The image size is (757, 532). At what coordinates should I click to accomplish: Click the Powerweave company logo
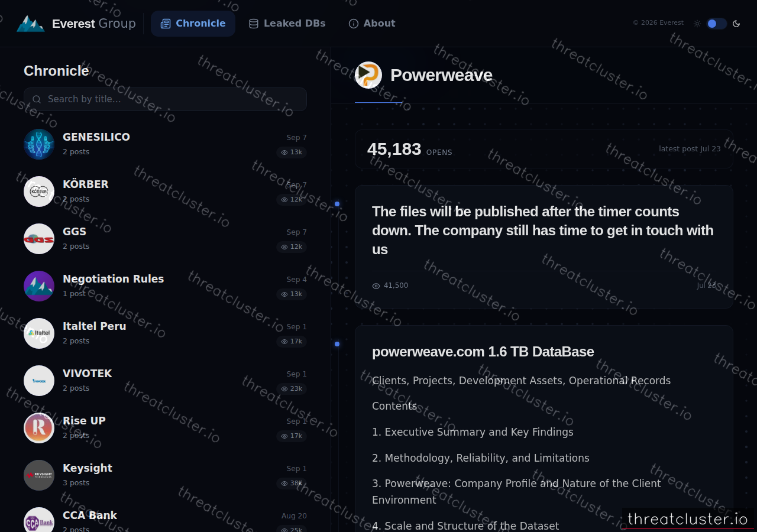[368, 75]
